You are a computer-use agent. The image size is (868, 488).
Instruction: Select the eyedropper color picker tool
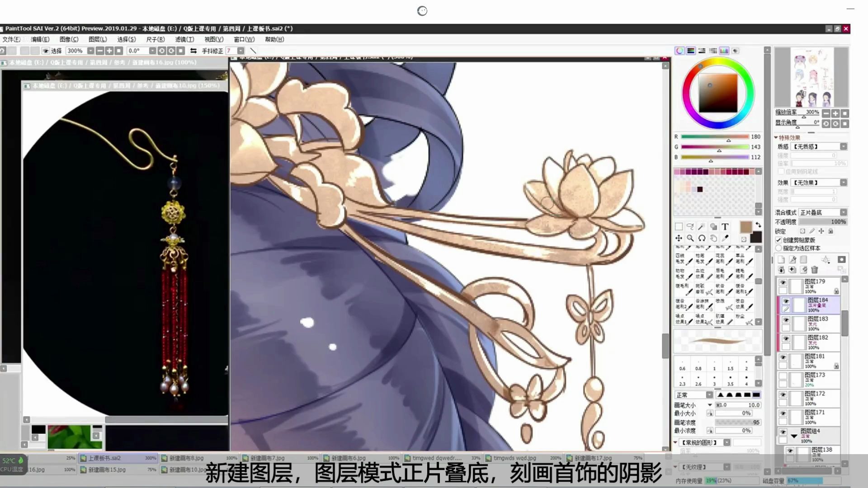click(725, 238)
